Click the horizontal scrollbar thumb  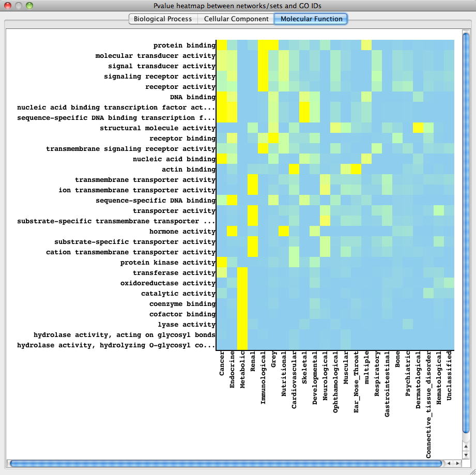click(225, 463)
